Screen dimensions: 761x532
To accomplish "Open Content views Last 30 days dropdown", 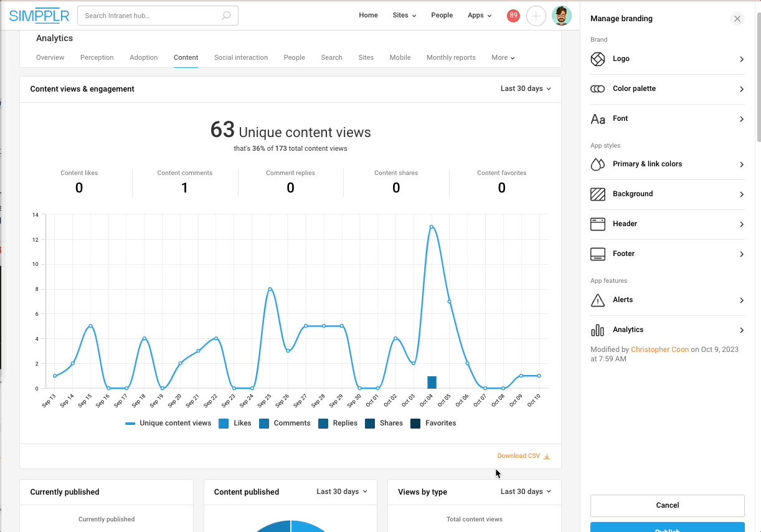I will pos(526,88).
